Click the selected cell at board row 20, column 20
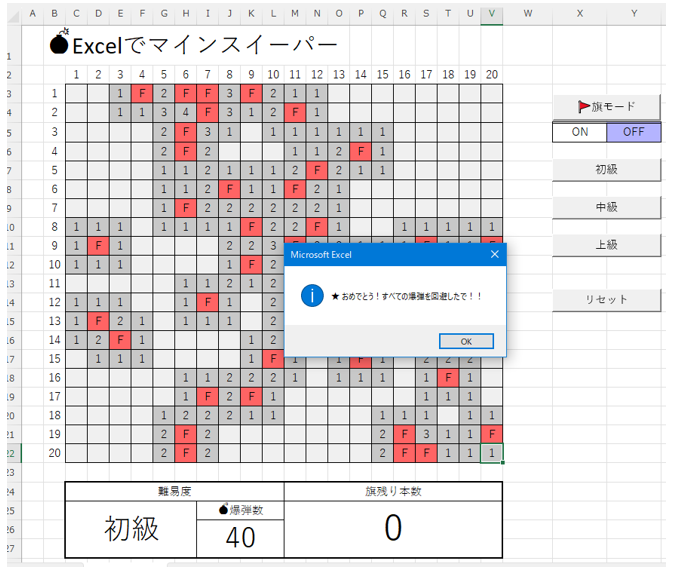This screenshot has width=673, height=570. point(492,453)
